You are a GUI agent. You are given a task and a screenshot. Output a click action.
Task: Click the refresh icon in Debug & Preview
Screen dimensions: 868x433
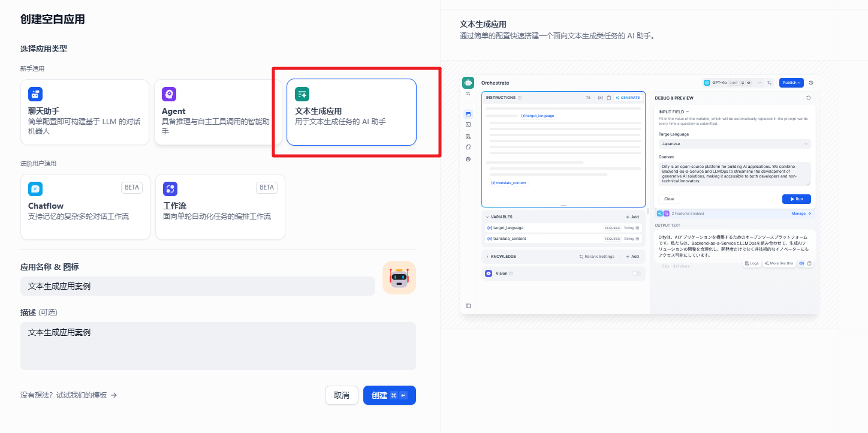point(808,98)
